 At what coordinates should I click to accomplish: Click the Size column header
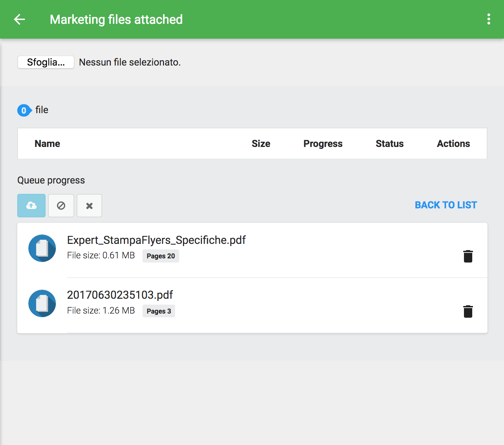pyautogui.click(x=261, y=144)
